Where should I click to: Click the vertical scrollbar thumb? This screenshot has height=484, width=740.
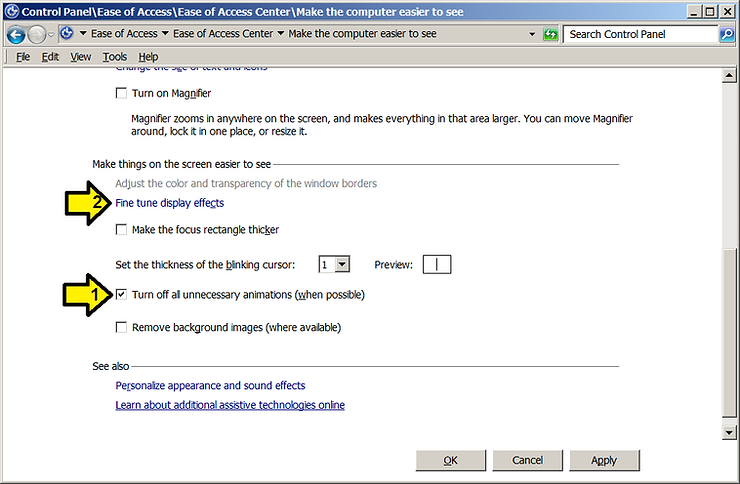(729, 333)
